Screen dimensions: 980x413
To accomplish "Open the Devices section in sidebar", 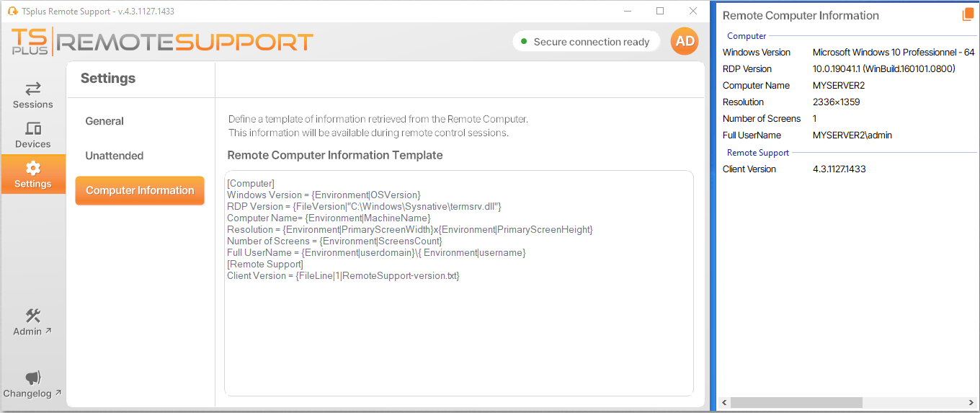I will pyautogui.click(x=33, y=135).
